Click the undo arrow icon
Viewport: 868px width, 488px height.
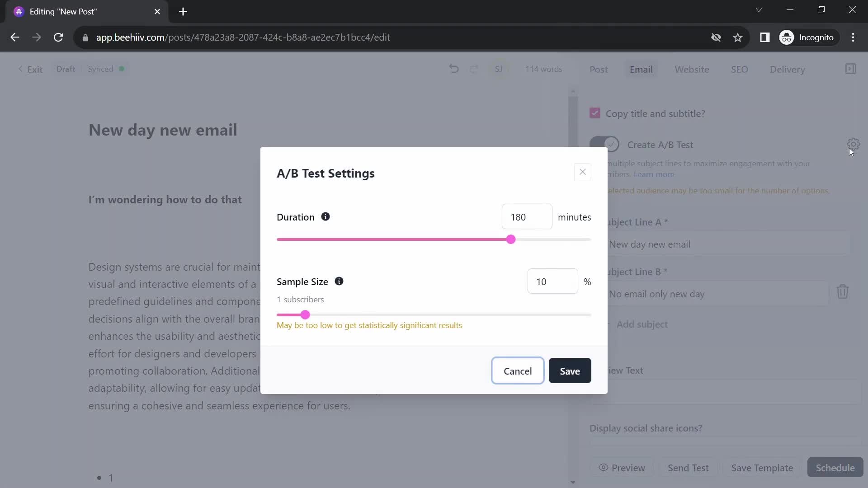(454, 69)
